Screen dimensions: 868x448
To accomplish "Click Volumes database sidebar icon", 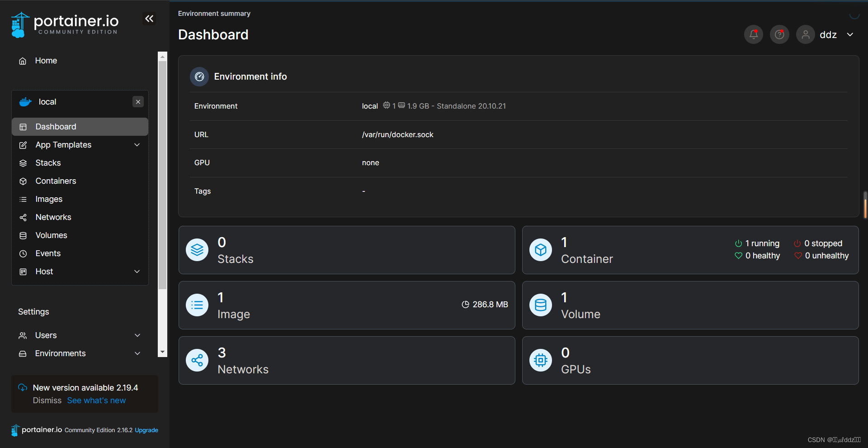I will (23, 235).
